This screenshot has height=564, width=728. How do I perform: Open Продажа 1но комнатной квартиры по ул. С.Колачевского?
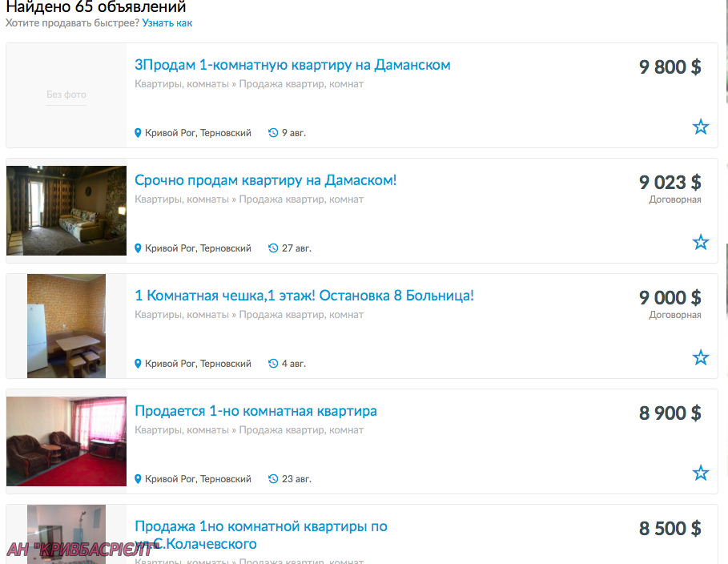point(261,534)
